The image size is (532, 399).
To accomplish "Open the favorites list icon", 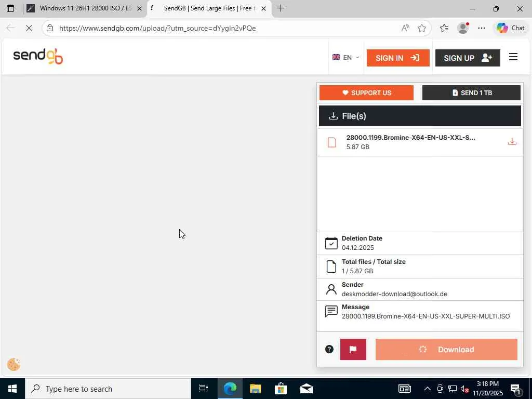I will coord(444,28).
